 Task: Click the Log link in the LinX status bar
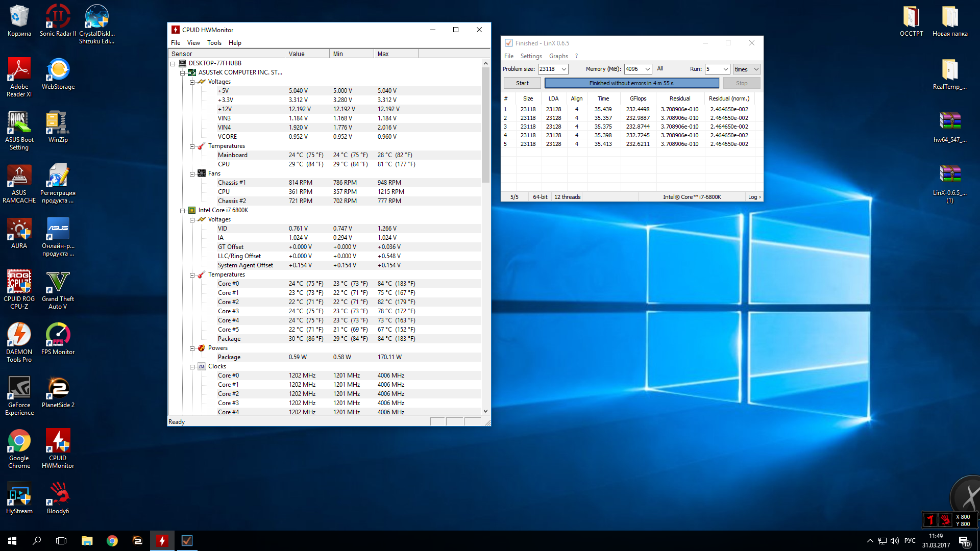[754, 197]
